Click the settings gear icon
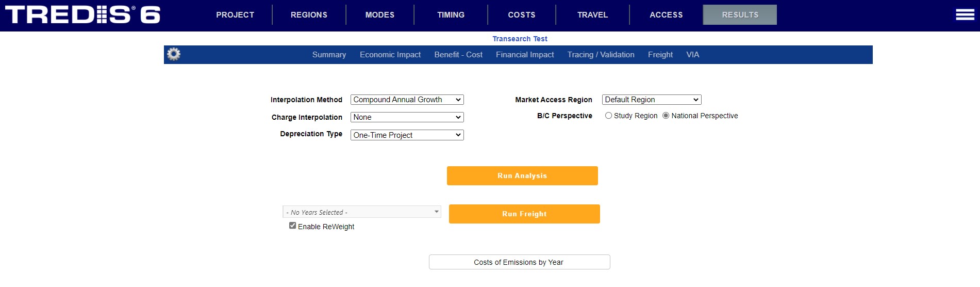The height and width of the screenshot is (287, 980). pyautogui.click(x=174, y=54)
